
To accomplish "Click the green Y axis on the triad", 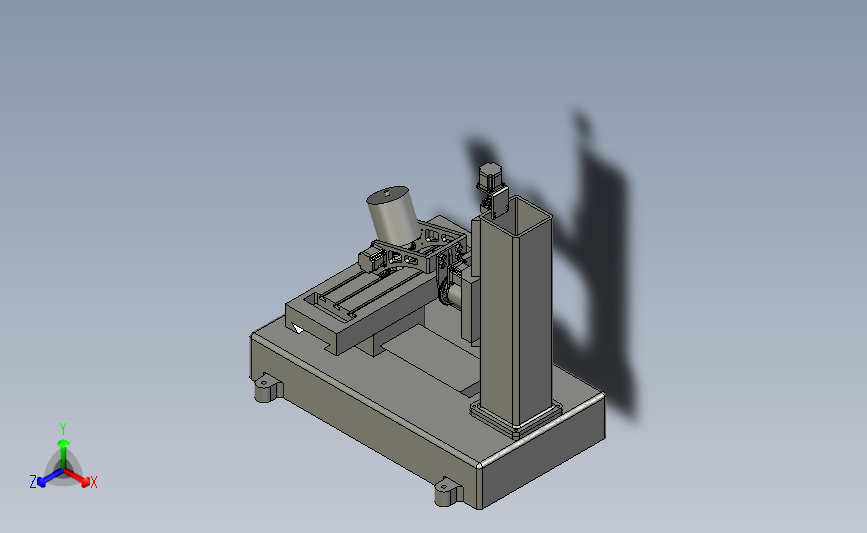I will 63,449.
